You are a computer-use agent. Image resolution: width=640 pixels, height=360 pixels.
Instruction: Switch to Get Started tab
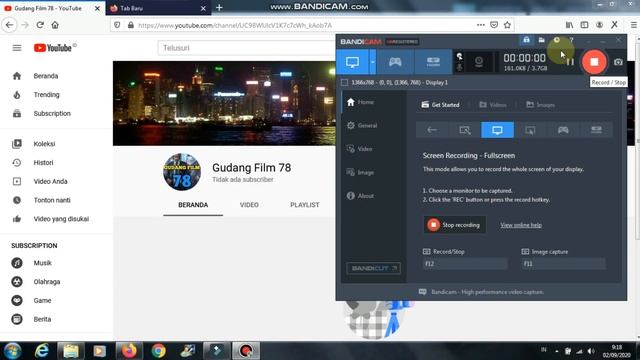440,105
